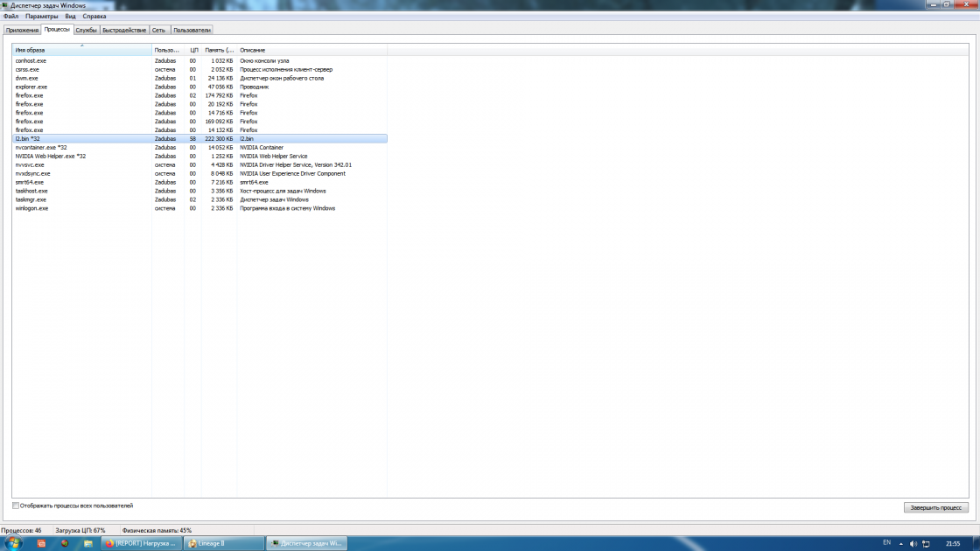Switch to the Lineage II taskbar window
This screenshot has height=551, width=980.
(223, 543)
